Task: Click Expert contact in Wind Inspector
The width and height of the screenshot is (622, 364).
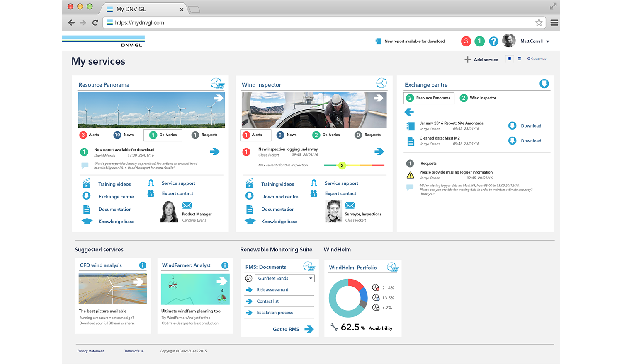Action: tap(340, 193)
